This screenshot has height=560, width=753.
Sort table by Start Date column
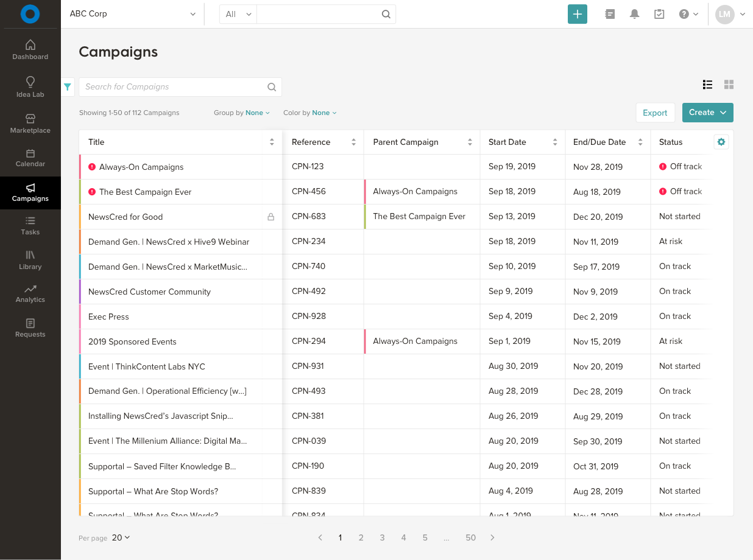click(555, 142)
